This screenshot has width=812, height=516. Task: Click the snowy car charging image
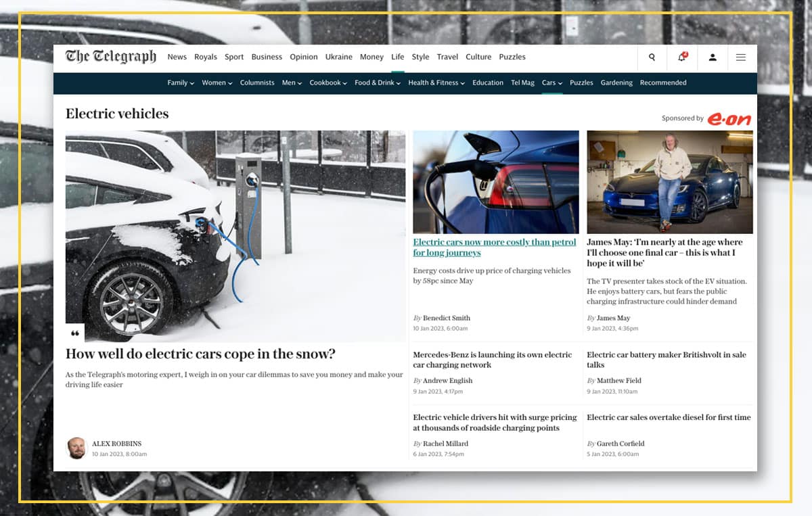[x=235, y=236]
